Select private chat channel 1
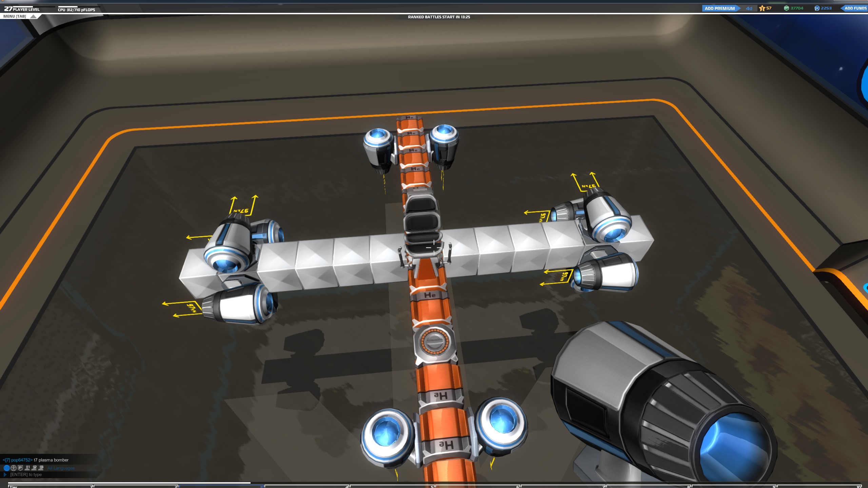This screenshot has height=488, width=868. point(27,468)
